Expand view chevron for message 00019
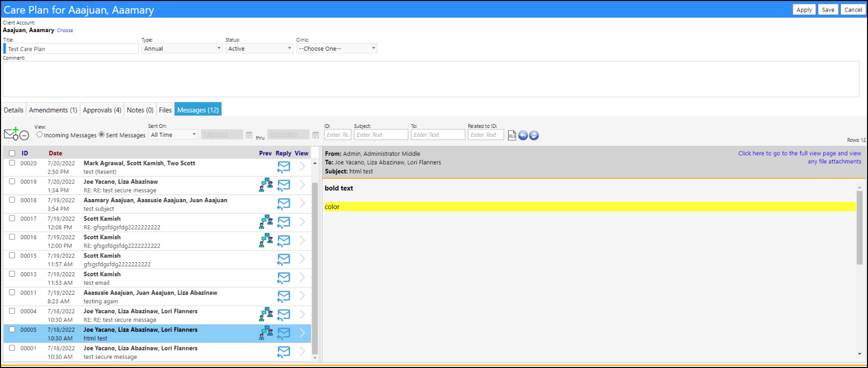Viewport: 868px width, 368px height. point(302,185)
